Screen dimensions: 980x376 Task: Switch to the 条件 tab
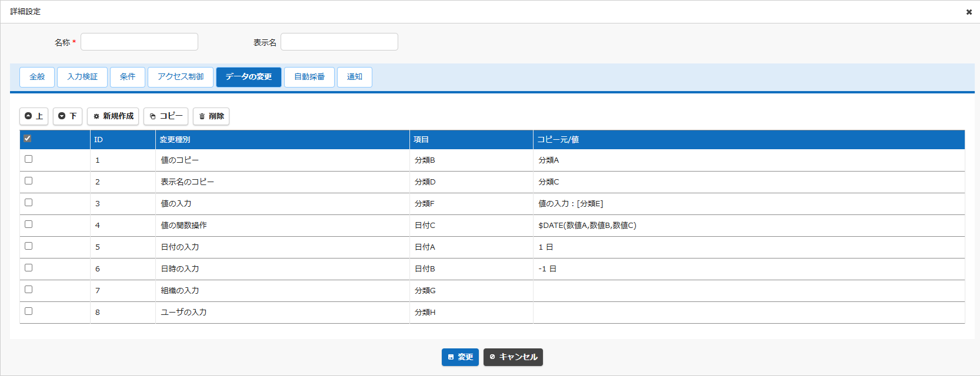(128, 77)
